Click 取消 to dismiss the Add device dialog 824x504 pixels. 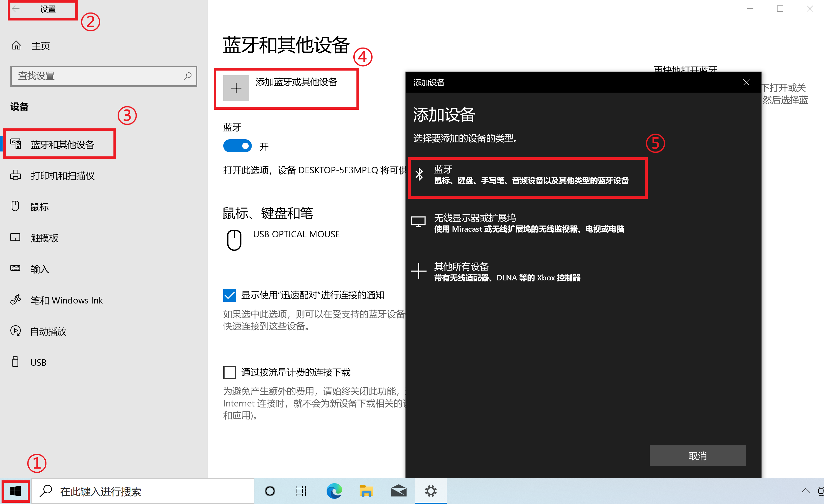pyautogui.click(x=697, y=455)
